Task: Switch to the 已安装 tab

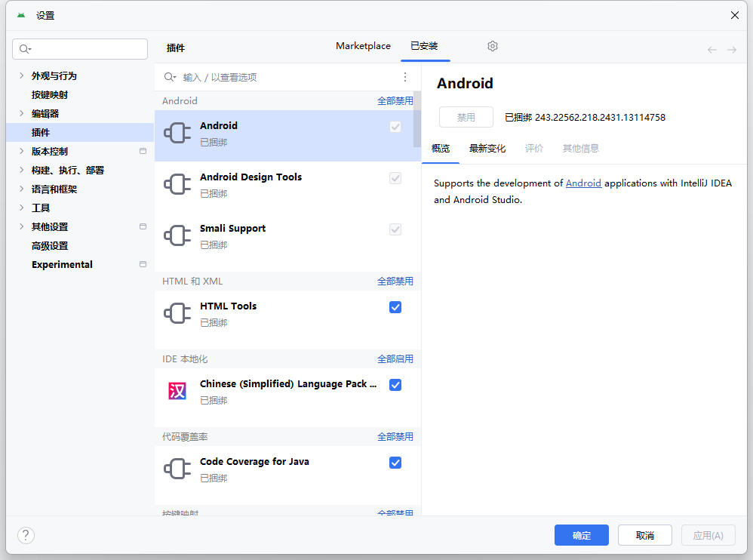Action: tap(425, 46)
